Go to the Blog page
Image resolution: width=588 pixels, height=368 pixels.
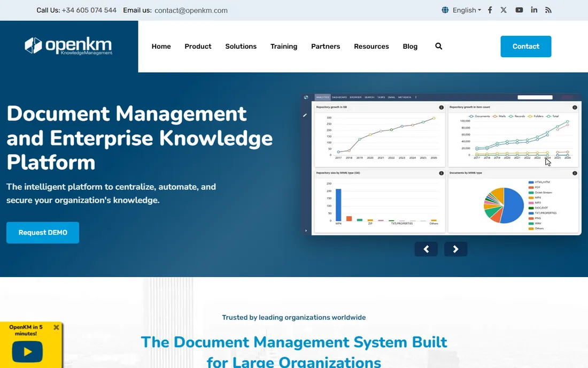pos(410,47)
